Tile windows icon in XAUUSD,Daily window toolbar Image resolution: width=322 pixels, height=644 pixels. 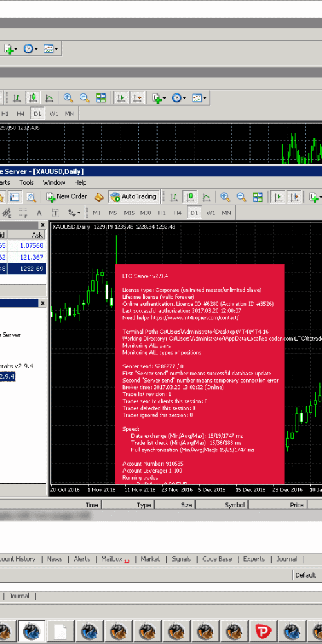click(258, 196)
